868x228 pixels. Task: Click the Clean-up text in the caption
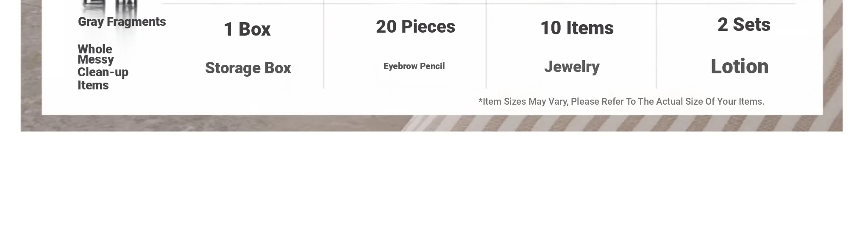coord(103,72)
